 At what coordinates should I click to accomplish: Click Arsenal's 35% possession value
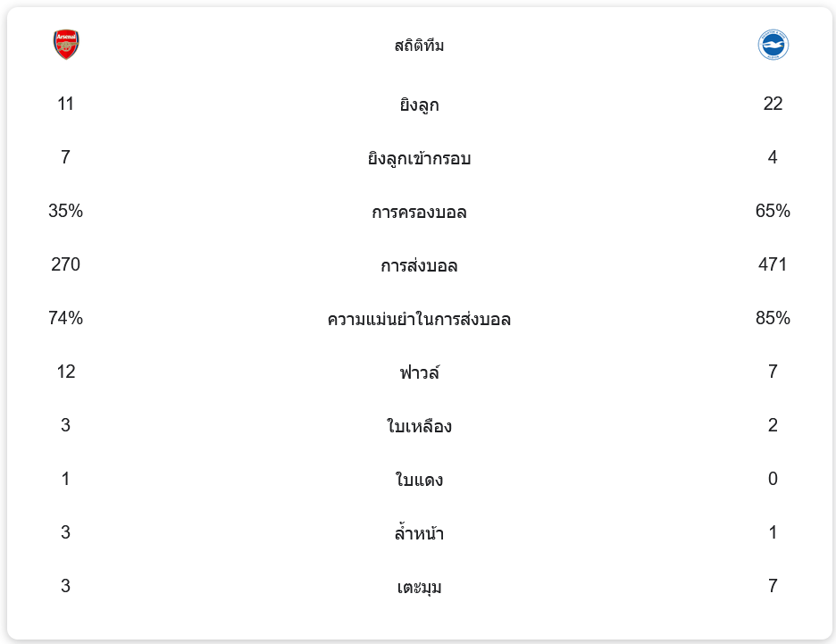coord(65,212)
